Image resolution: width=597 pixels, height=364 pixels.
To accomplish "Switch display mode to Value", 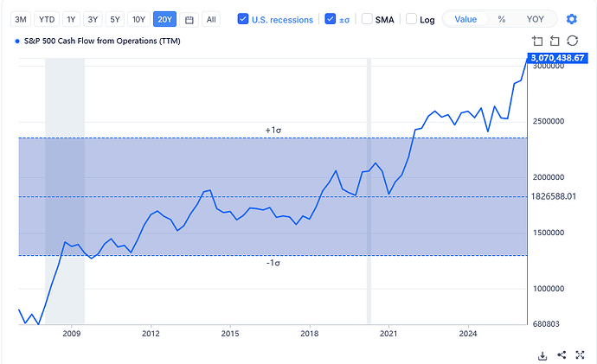I will tap(465, 19).
